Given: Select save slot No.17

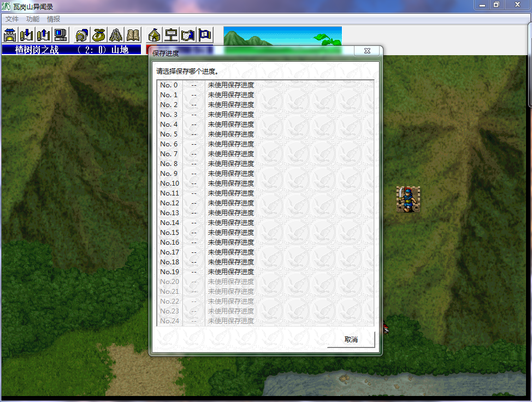Looking at the screenshot, I should pyautogui.click(x=265, y=252).
